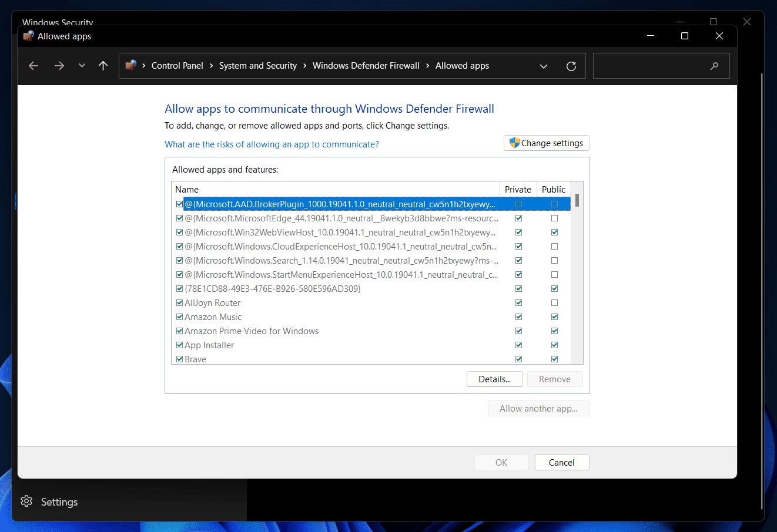Click the Control Panel search field

coord(652,66)
